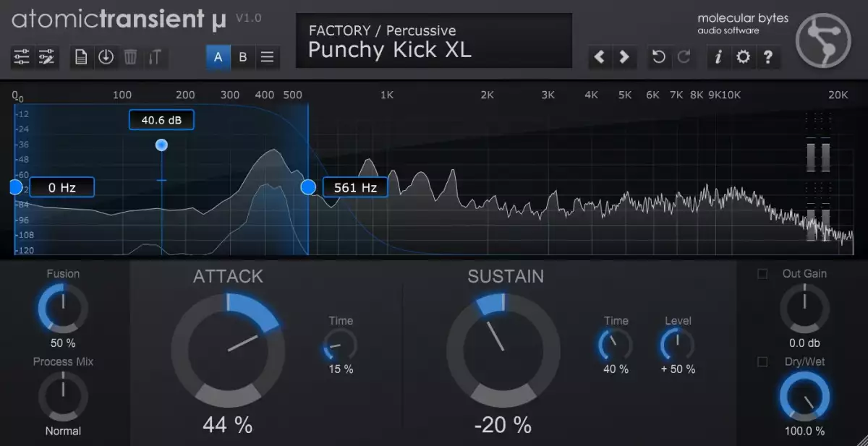Viewport: 868px width, 446px height.
Task: Open settings with the gear icon
Action: coord(743,57)
